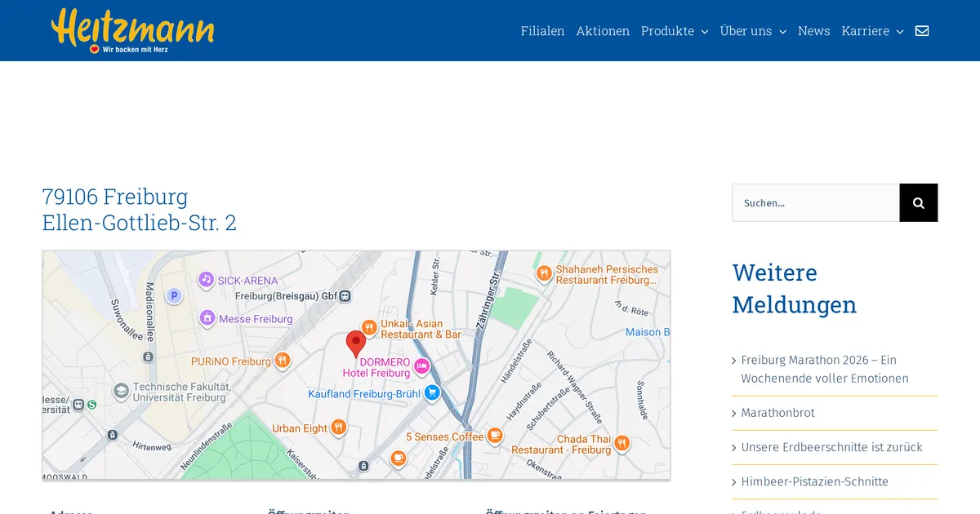Open the DORMERO Hotel bed marker
Viewport: 980px width, 514px height.
(x=422, y=366)
